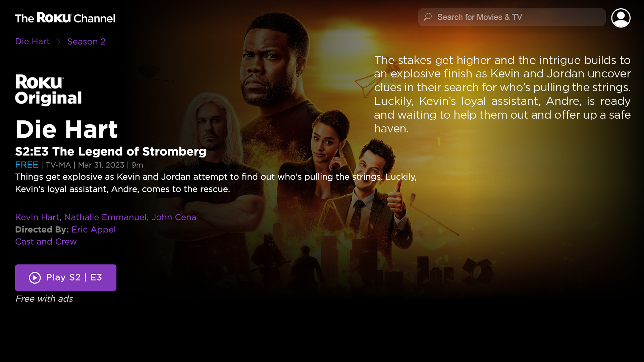This screenshot has height=362, width=644.
Task: Open Nathalie Emmanuel cast link
Action: click(105, 217)
